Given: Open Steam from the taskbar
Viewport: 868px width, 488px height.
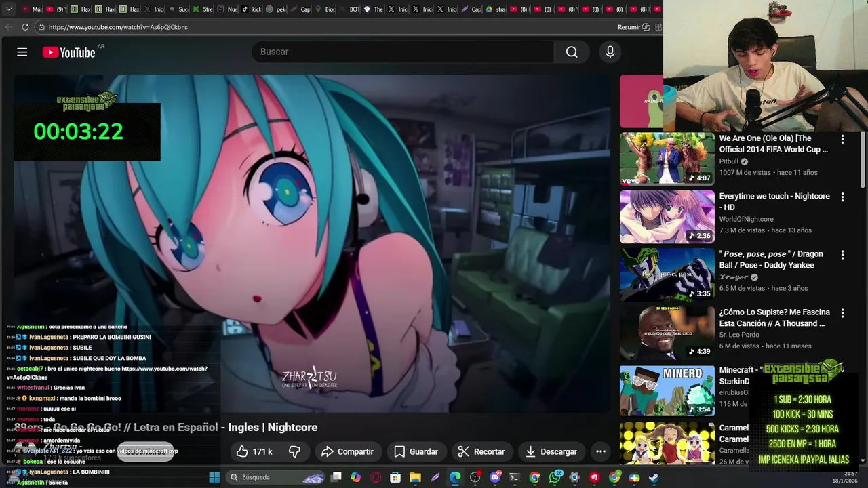Looking at the screenshot, I should point(654,477).
